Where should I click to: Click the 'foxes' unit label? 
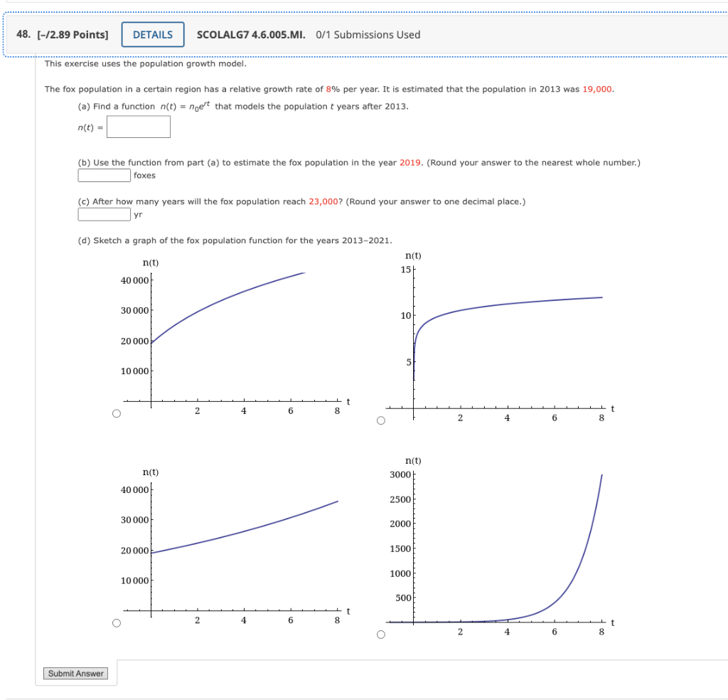[x=144, y=176]
